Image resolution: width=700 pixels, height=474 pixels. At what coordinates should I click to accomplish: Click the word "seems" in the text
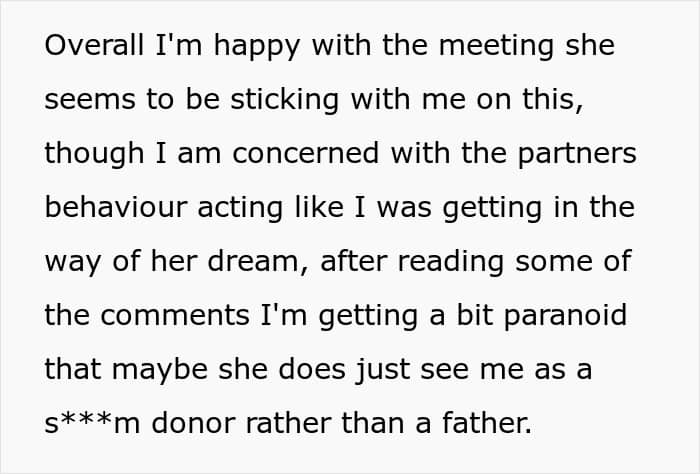coord(90,100)
